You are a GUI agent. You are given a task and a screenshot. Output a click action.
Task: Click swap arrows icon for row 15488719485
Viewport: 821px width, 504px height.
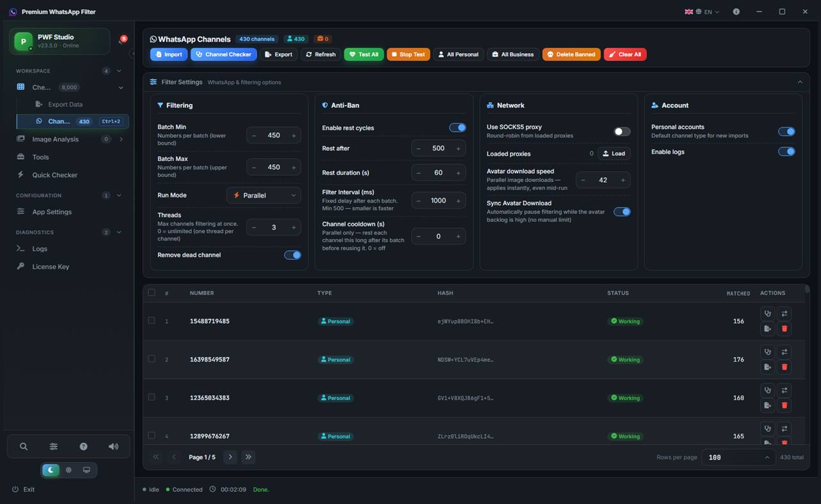(784, 314)
